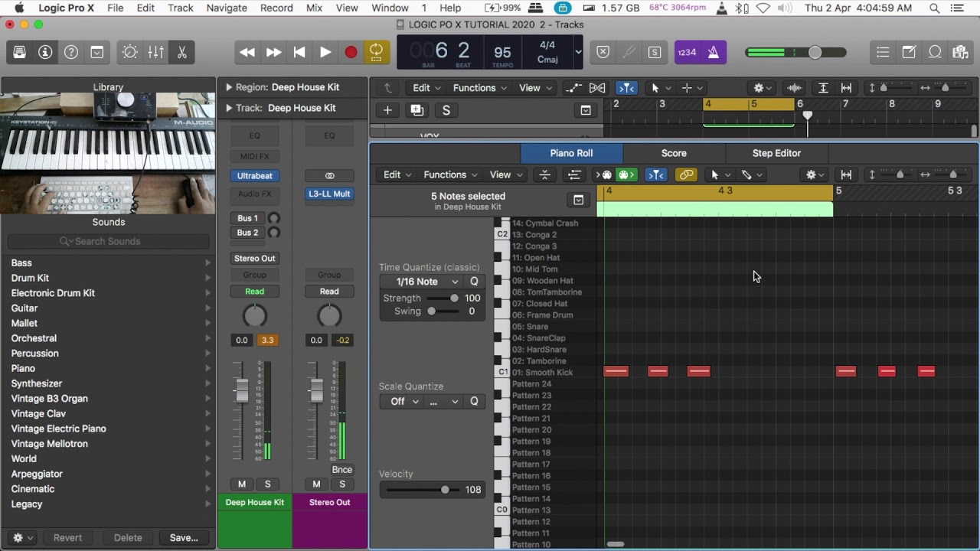The image size is (980, 551).
Task: Open Piano Roll pencil tool menu
Action: click(x=752, y=175)
